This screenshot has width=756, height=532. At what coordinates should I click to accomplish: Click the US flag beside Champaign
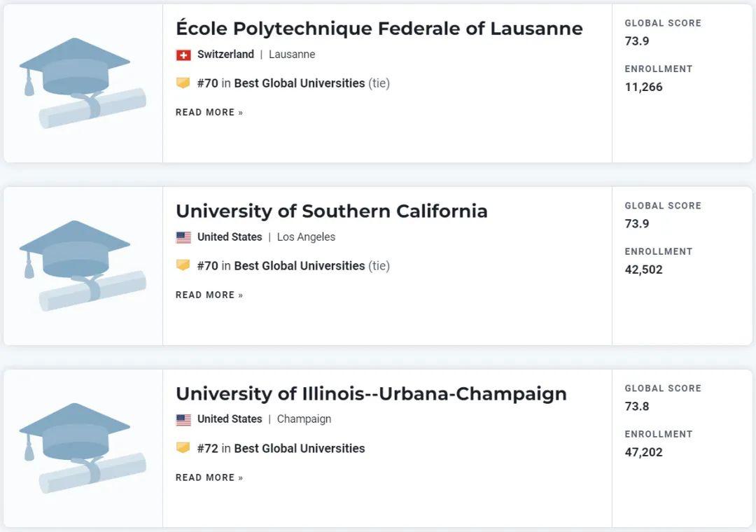[183, 420]
